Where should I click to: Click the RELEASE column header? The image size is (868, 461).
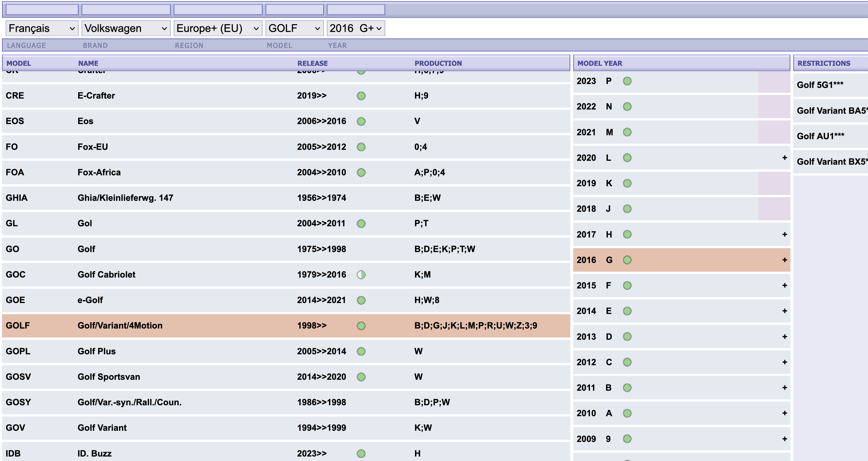click(312, 63)
